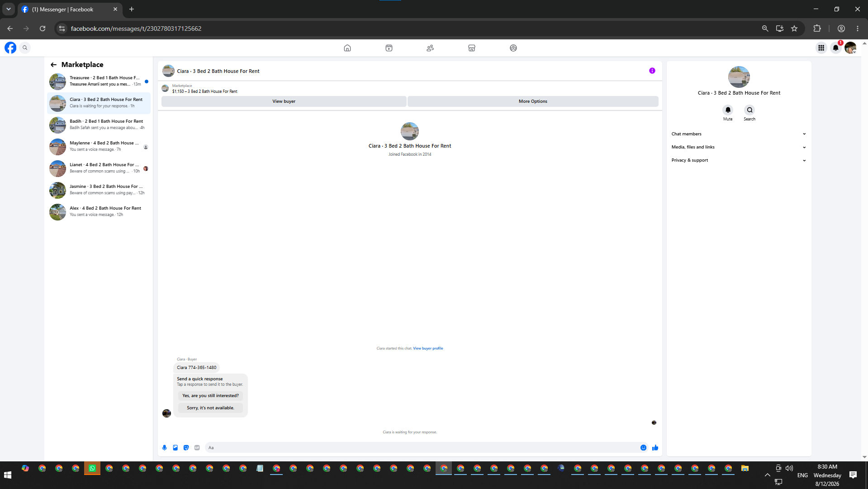Open the Facebook logo home link

[x=10, y=48]
